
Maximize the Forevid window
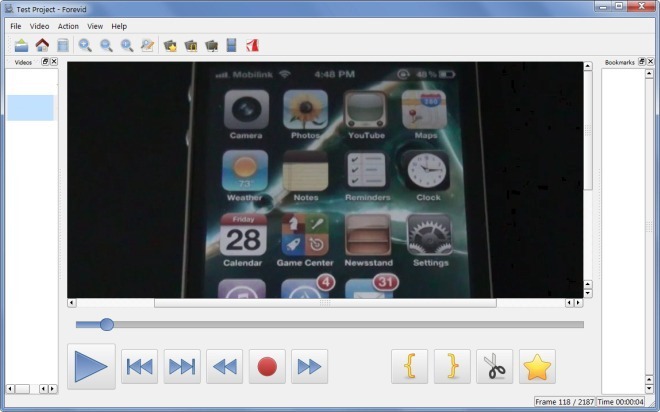(x=619, y=6)
